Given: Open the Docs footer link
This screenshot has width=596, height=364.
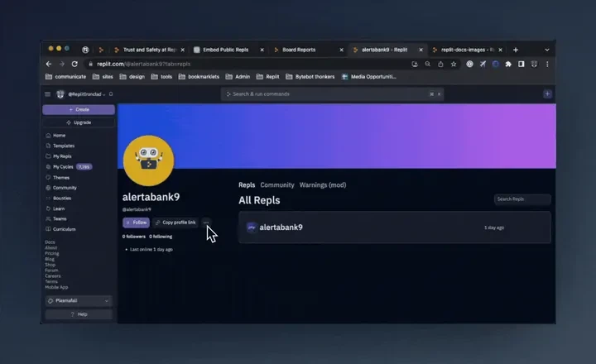Looking at the screenshot, I should coord(50,242).
